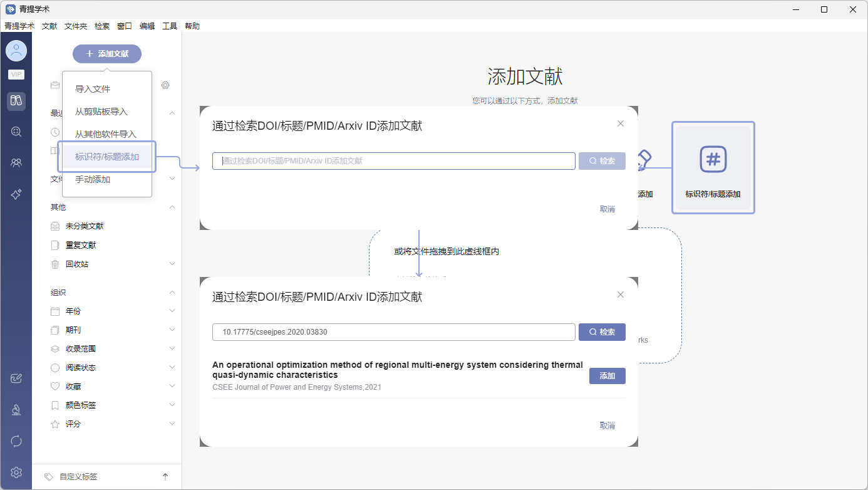
Task: Expand the 年份 group
Action: 172,311
